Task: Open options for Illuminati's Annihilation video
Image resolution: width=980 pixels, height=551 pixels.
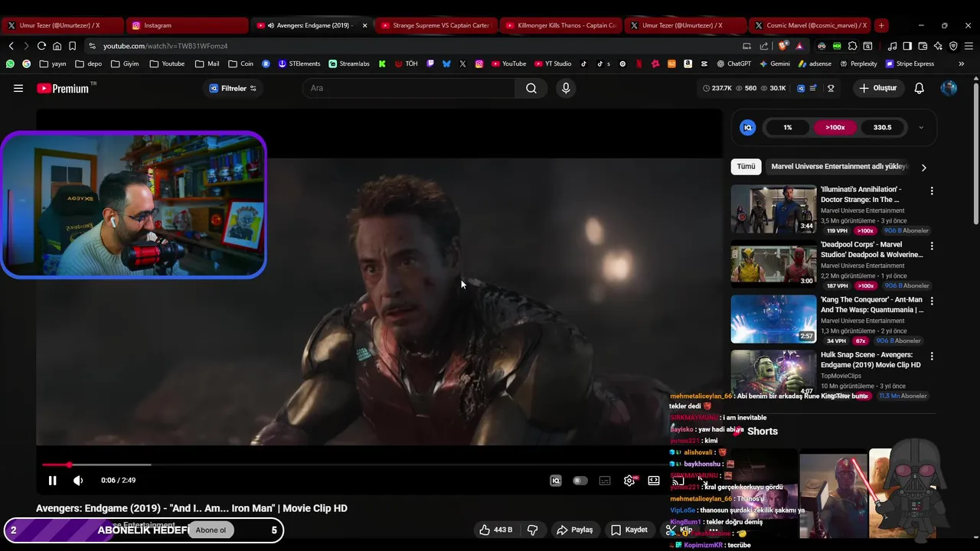Action: click(932, 191)
